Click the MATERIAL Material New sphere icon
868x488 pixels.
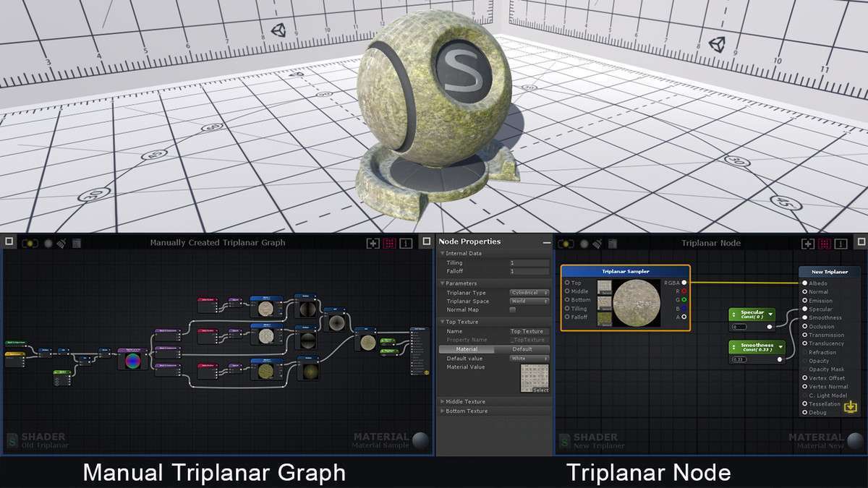click(x=854, y=440)
